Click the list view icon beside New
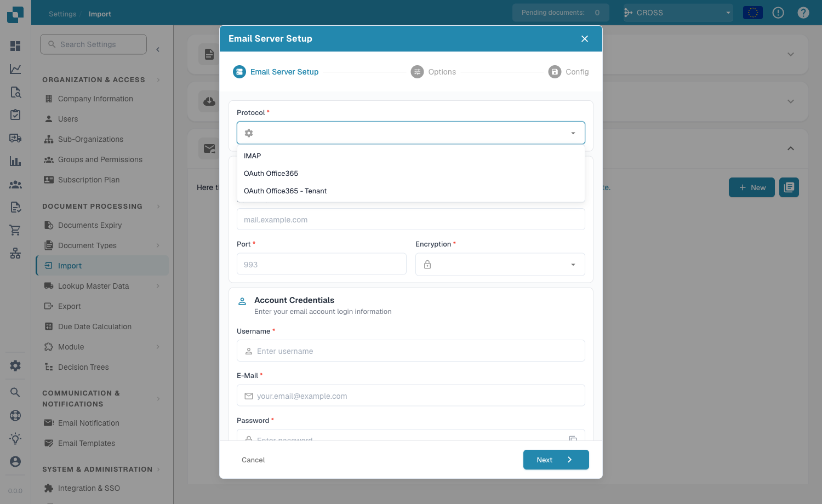The height and width of the screenshot is (504, 822). 789,187
